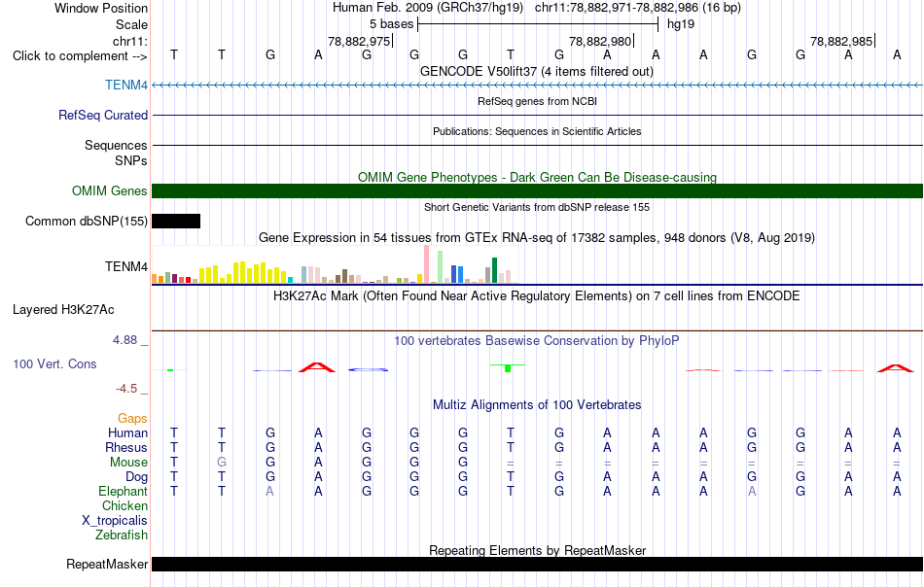Click the yellow GTEx expression bars cluster
Screen dimensions: 924x587
tap(245, 272)
